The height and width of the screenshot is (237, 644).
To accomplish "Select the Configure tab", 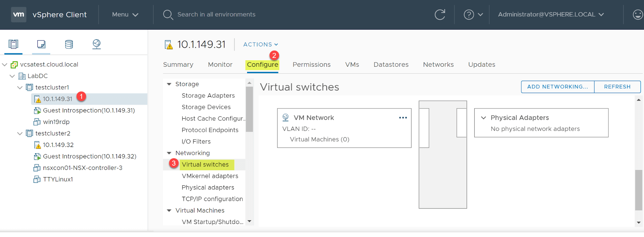I will point(263,64).
